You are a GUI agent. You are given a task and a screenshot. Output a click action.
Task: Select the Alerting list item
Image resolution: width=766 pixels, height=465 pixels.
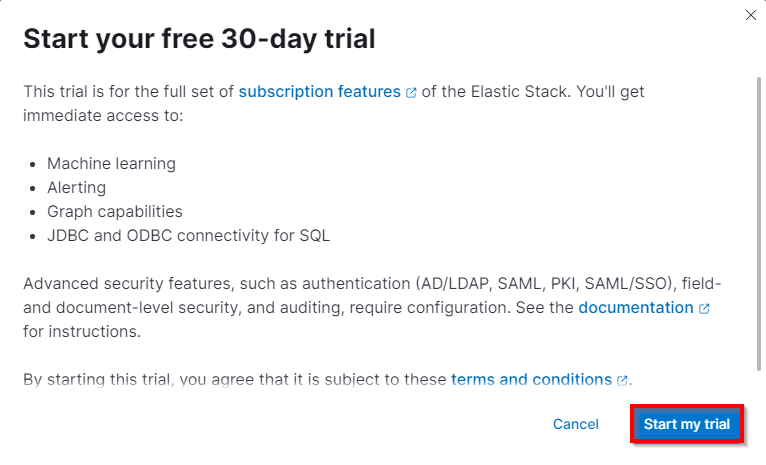pos(76,188)
